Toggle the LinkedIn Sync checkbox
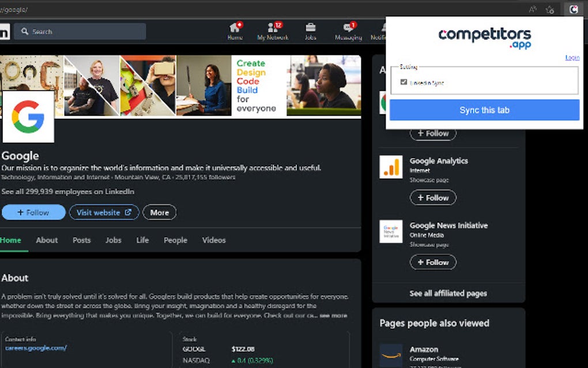 click(404, 81)
